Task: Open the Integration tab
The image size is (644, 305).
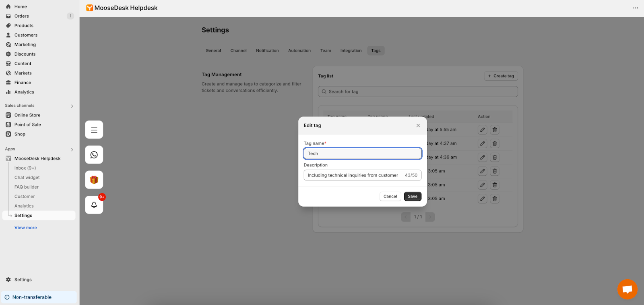Action: [351, 51]
